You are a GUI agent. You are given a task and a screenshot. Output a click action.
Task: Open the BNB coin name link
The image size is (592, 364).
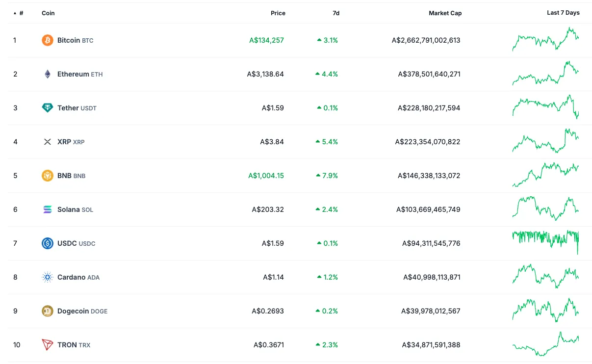(71, 176)
